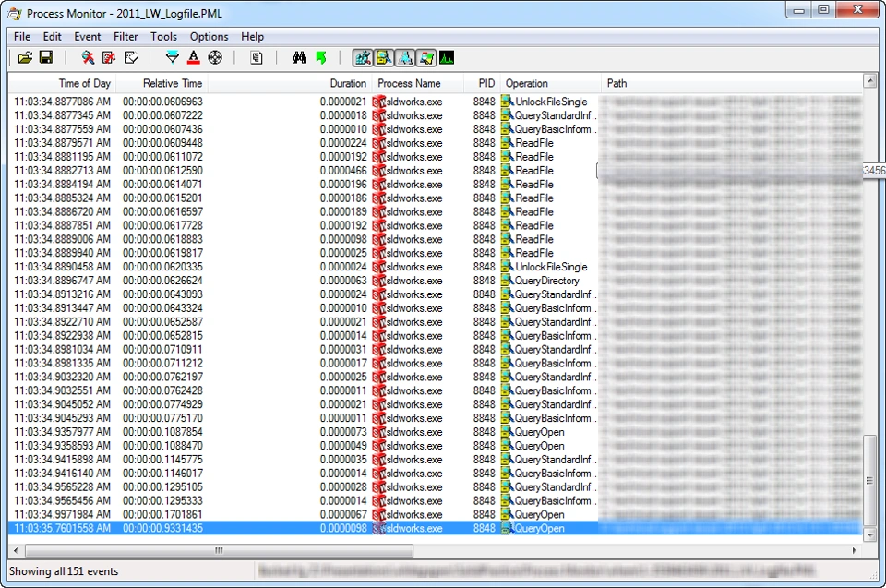
Task: Select QueryDirectory operation row
Action: (435, 281)
